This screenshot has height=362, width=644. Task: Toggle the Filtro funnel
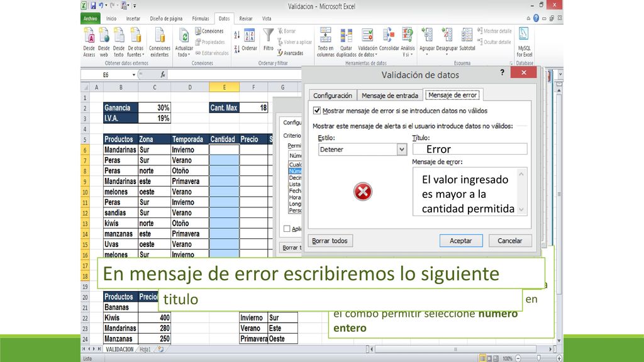pyautogui.click(x=268, y=40)
